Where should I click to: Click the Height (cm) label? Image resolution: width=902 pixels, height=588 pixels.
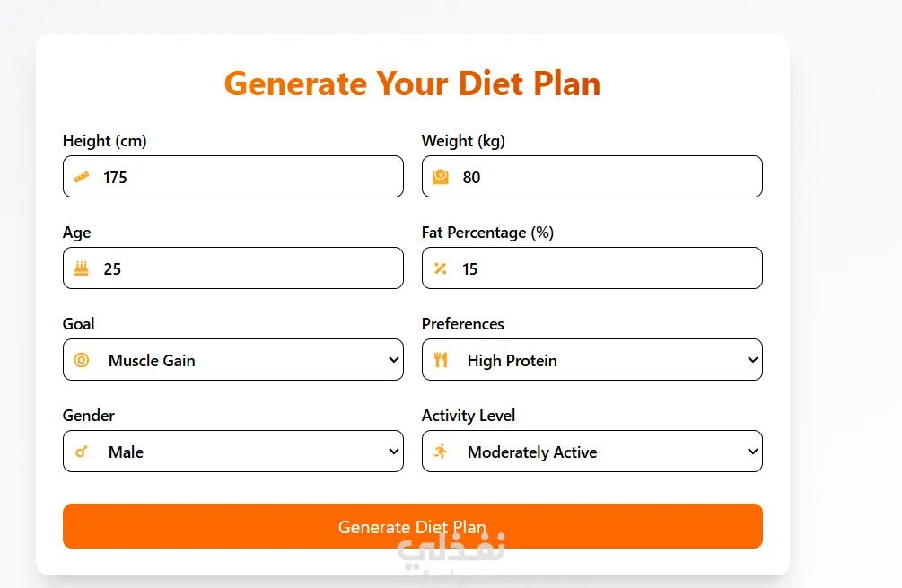click(104, 141)
